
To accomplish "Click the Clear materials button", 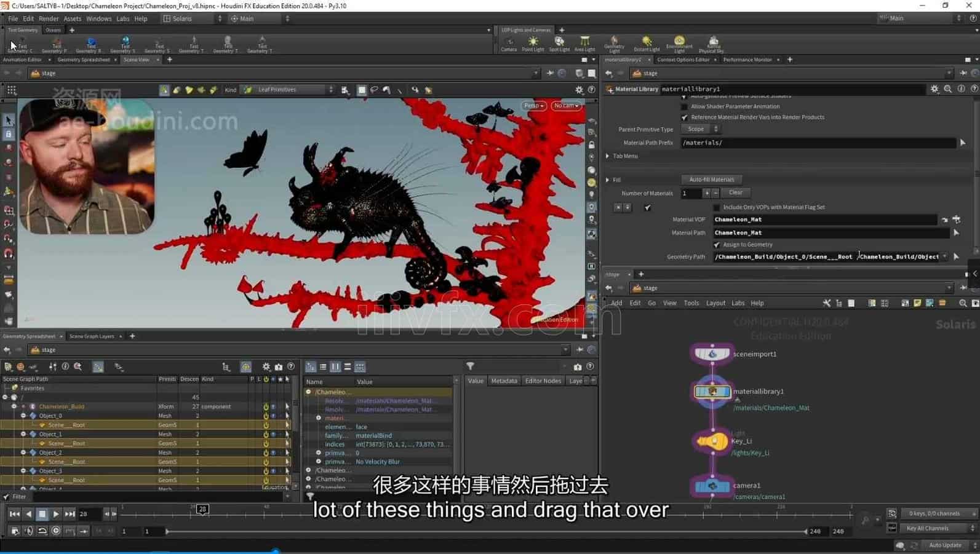I will [x=735, y=192].
